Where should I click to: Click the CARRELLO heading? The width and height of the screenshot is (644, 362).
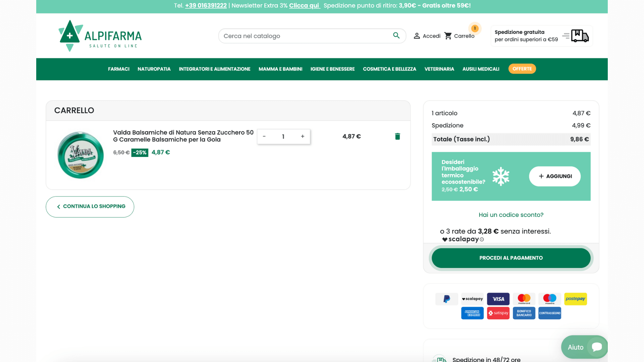[x=74, y=111]
